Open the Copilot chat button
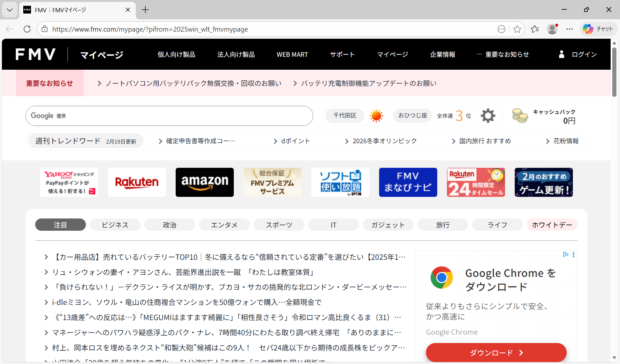 598,29
